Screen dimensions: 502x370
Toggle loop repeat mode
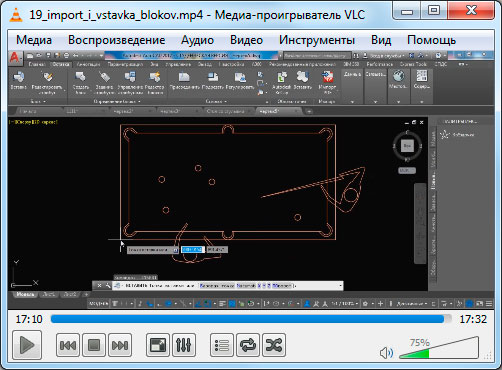pos(248,345)
